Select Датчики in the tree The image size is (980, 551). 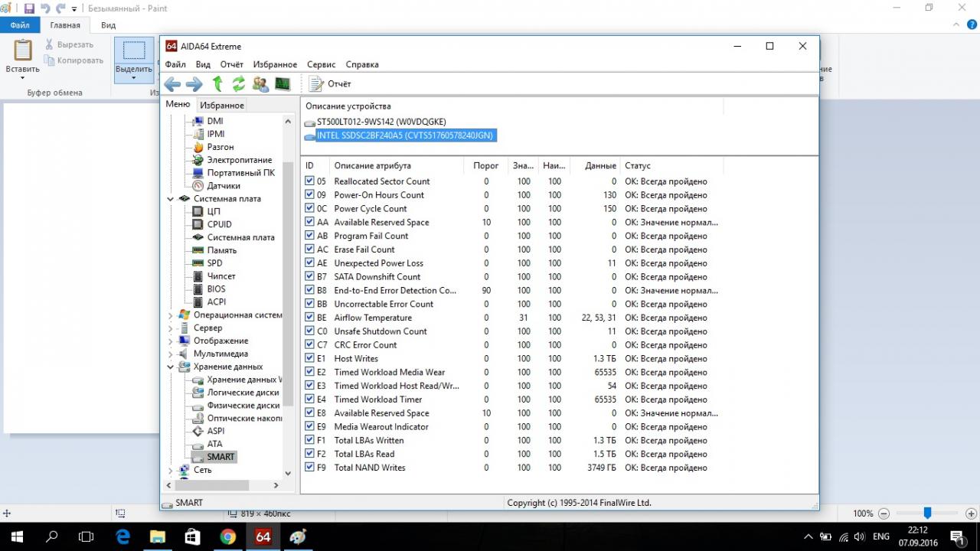click(x=223, y=186)
